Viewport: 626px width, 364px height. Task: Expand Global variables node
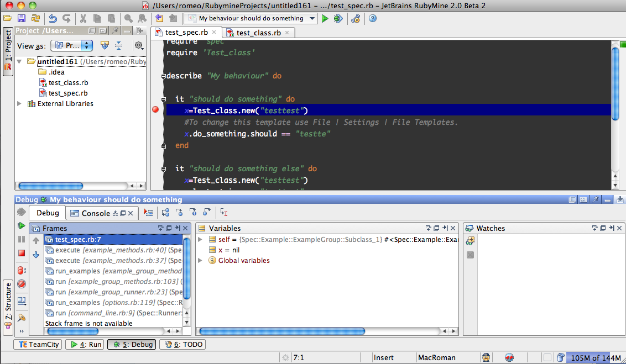[200, 260]
